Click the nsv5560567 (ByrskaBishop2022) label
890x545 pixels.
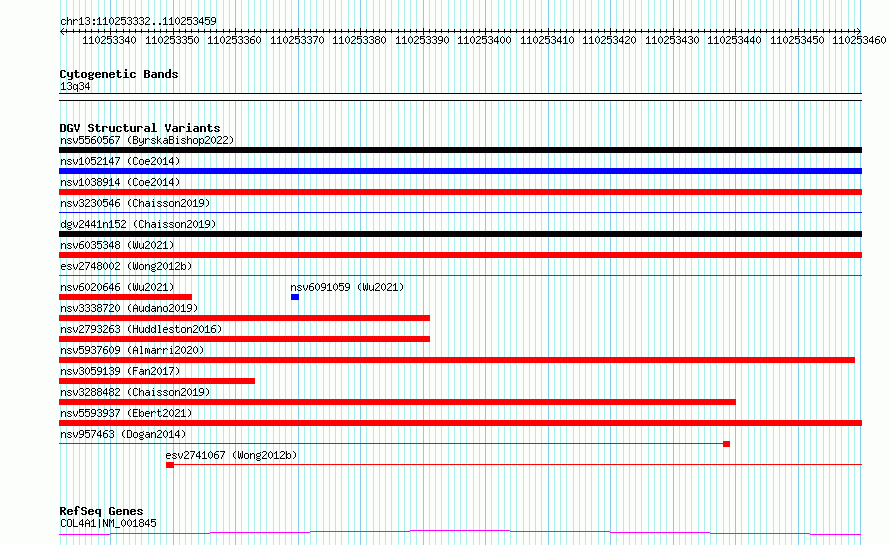point(147,140)
